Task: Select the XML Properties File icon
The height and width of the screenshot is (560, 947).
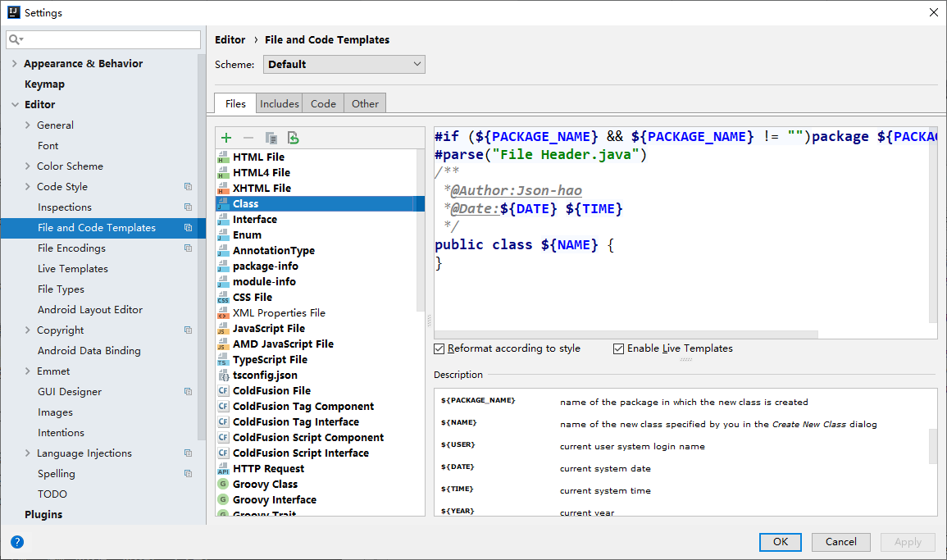Action: pyautogui.click(x=224, y=313)
